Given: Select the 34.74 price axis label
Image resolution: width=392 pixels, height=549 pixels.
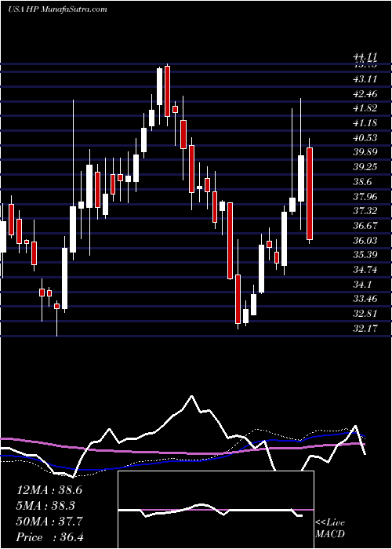Looking at the screenshot, I should coord(365,270).
